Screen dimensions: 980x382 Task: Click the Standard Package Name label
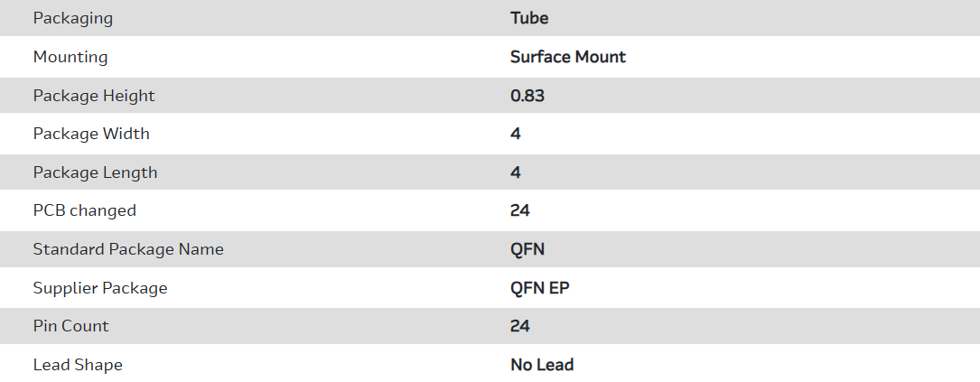(x=128, y=249)
